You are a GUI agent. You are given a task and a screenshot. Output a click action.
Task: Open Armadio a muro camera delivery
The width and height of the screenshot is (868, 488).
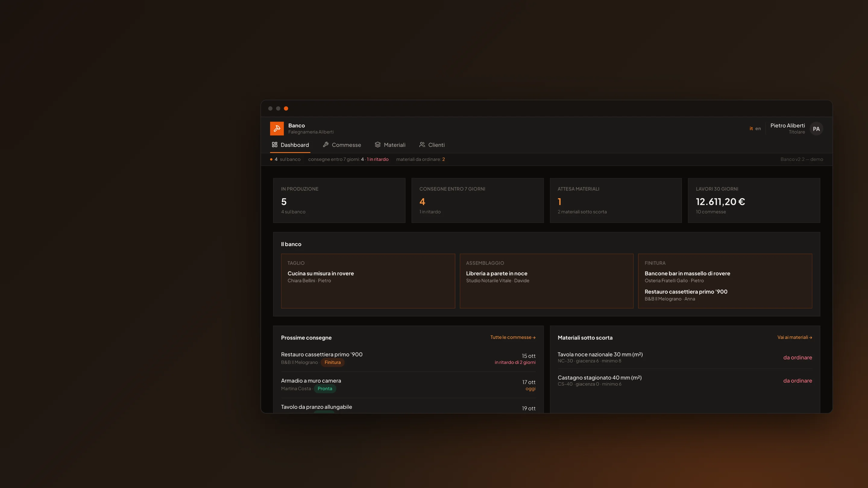(x=408, y=385)
